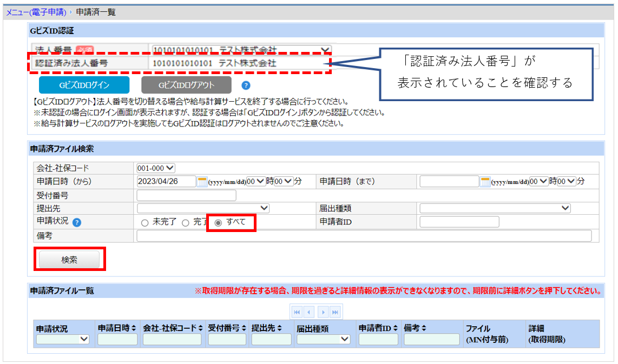Sort list by 提出先 column
618x364 pixels.
[x=279, y=328]
